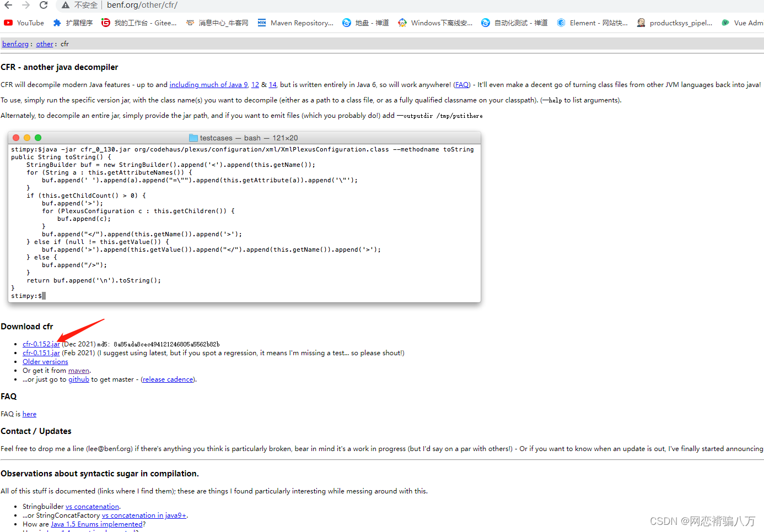
Task: Open the 自动化测试 - 禅道 bookmark
Action: click(514, 23)
